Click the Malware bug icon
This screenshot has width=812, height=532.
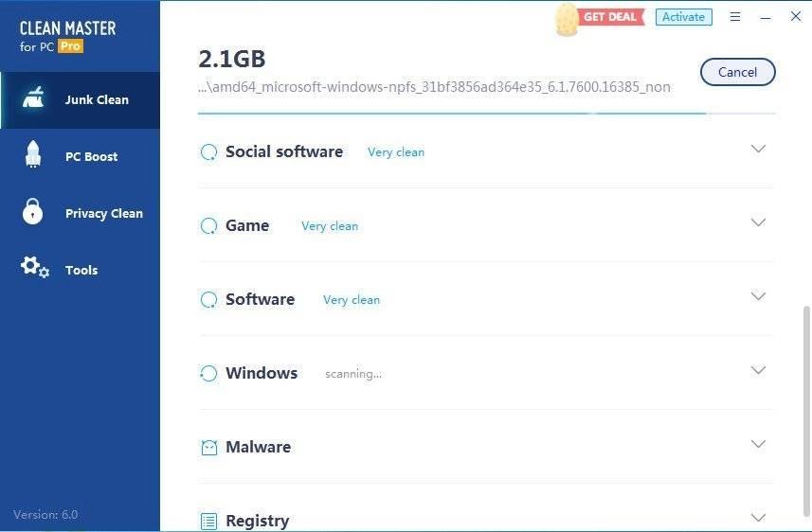coord(208,448)
